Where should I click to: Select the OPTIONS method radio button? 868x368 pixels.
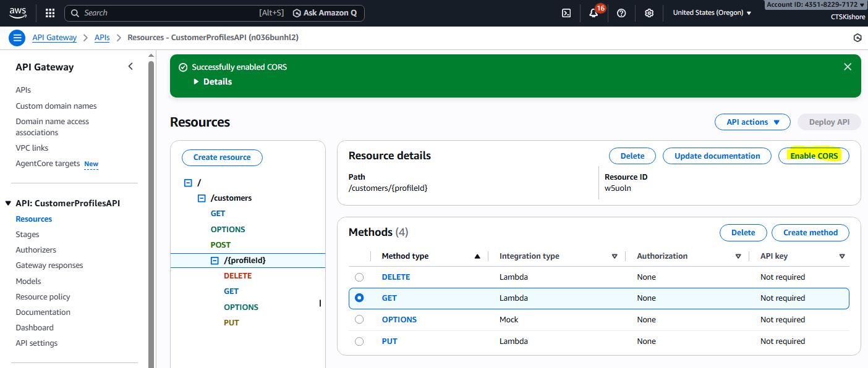point(359,320)
